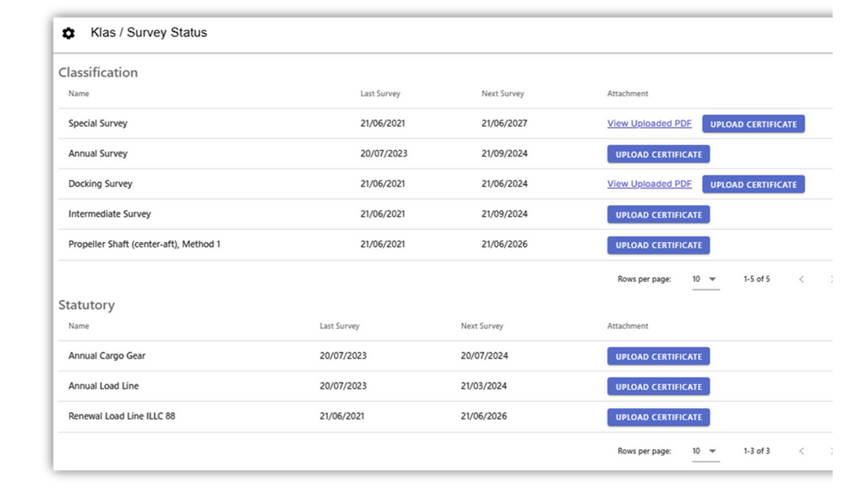Click Special Survey next date 21/06/2027
Viewport: 868px width, 488px height.
tap(505, 123)
